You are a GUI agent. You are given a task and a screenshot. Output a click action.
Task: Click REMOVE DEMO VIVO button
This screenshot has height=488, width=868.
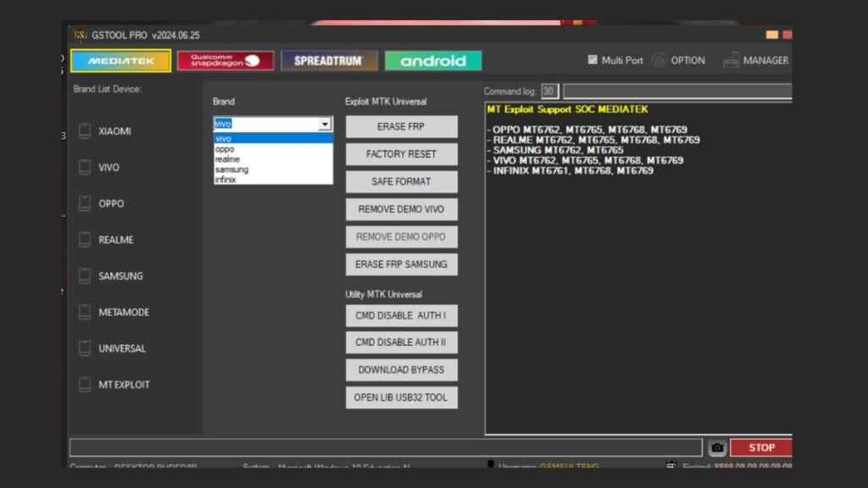[x=401, y=209]
